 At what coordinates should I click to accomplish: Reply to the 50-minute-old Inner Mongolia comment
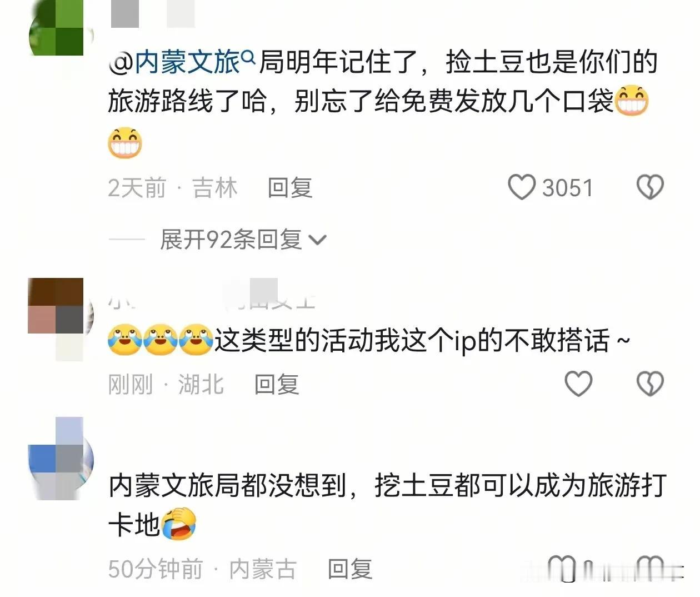click(x=349, y=569)
